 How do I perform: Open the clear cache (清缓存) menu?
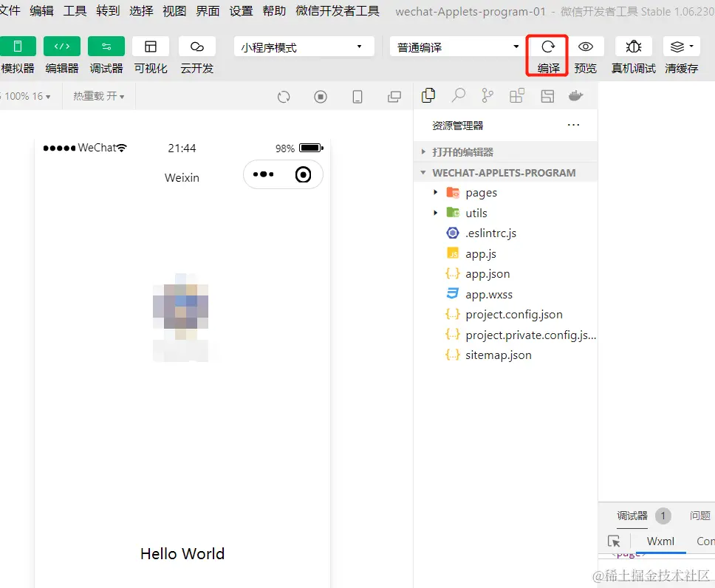click(681, 47)
